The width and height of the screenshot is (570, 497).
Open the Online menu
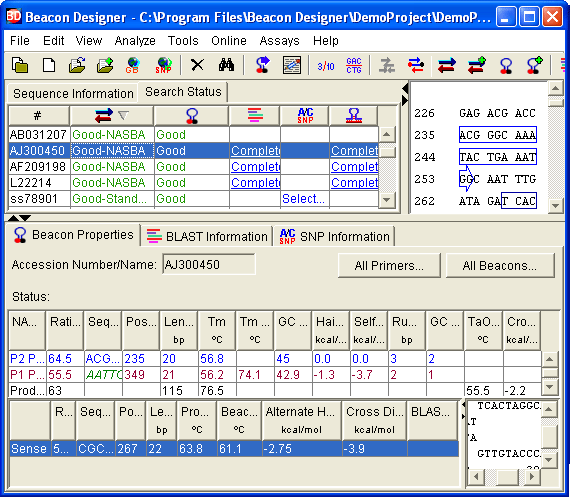click(x=229, y=41)
